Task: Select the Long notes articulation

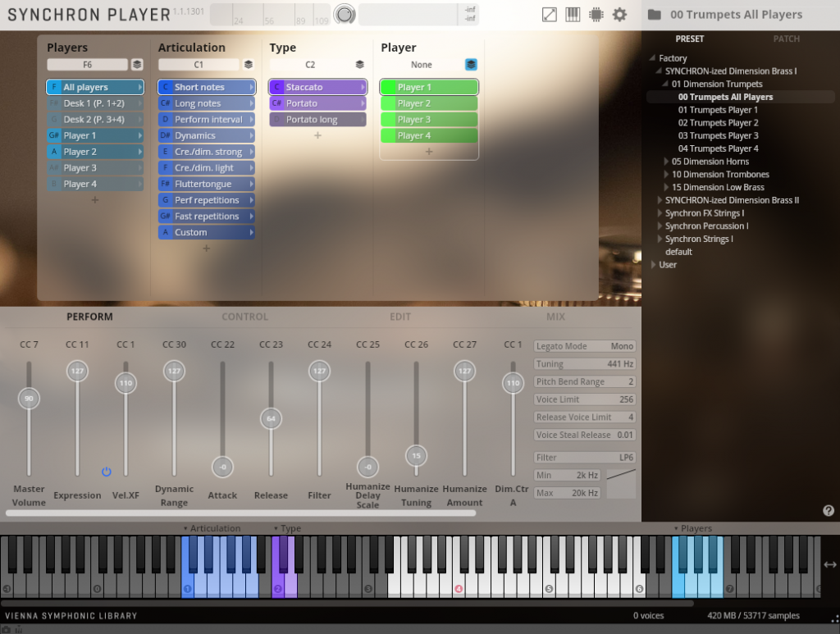Action: click(x=206, y=103)
